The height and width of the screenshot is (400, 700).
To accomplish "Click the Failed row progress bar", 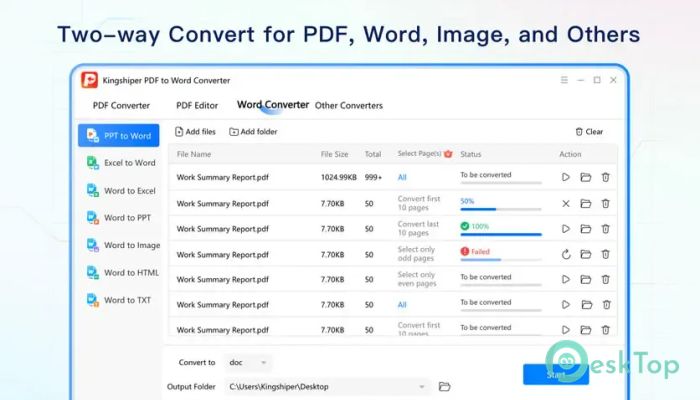I will point(501,259).
